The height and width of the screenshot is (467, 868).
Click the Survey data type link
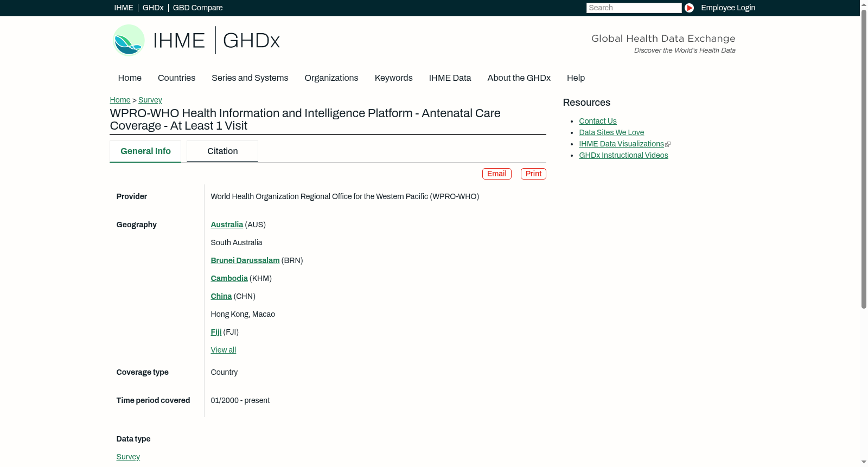pos(128,457)
